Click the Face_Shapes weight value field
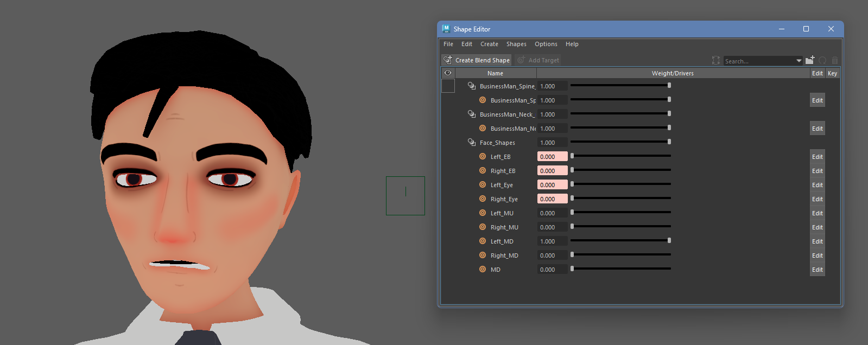868x345 pixels. 553,142
